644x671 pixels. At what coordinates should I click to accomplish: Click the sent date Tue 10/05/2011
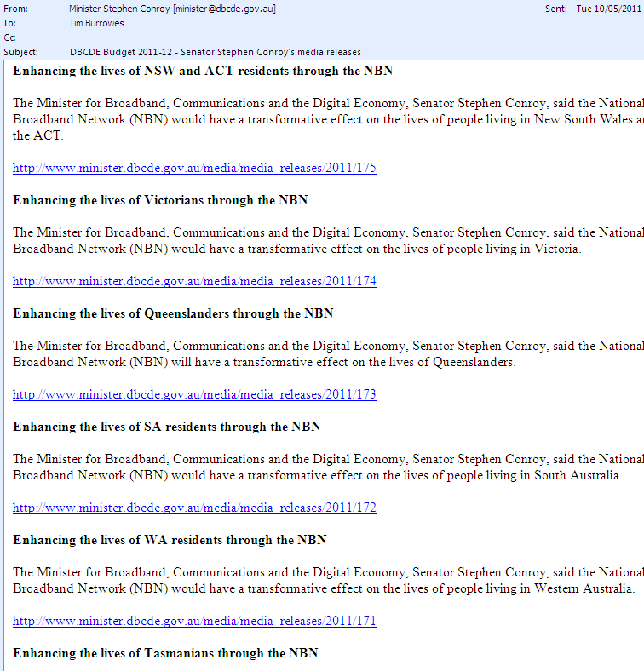pyautogui.click(x=608, y=9)
